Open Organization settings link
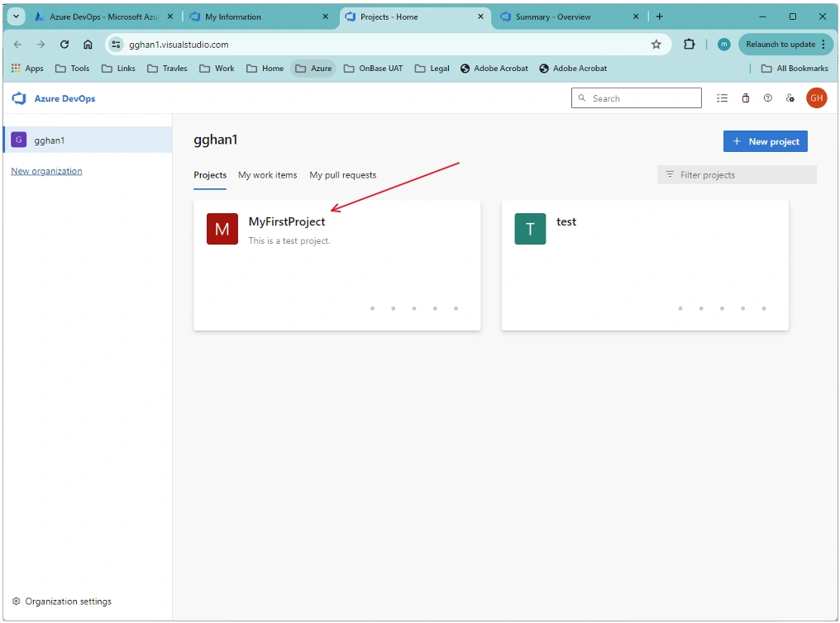Image resolution: width=840 pixels, height=623 pixels. point(62,602)
